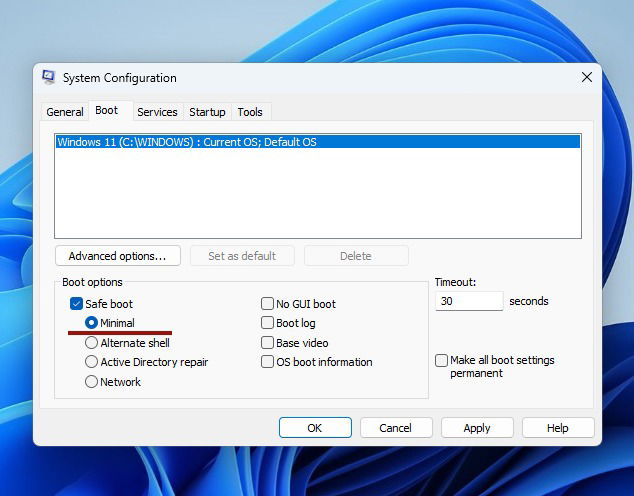Select the Tools tab
This screenshot has height=496, width=634.
pos(250,112)
